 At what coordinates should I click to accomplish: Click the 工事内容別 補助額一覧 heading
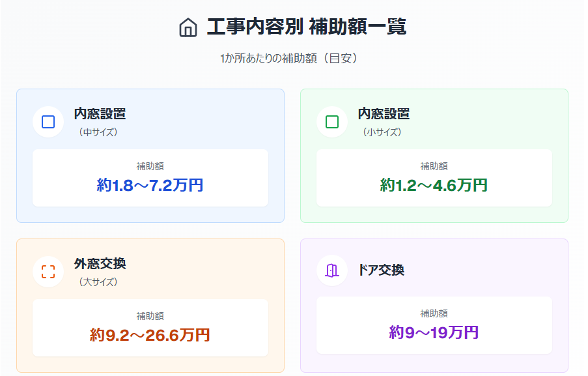(x=306, y=27)
